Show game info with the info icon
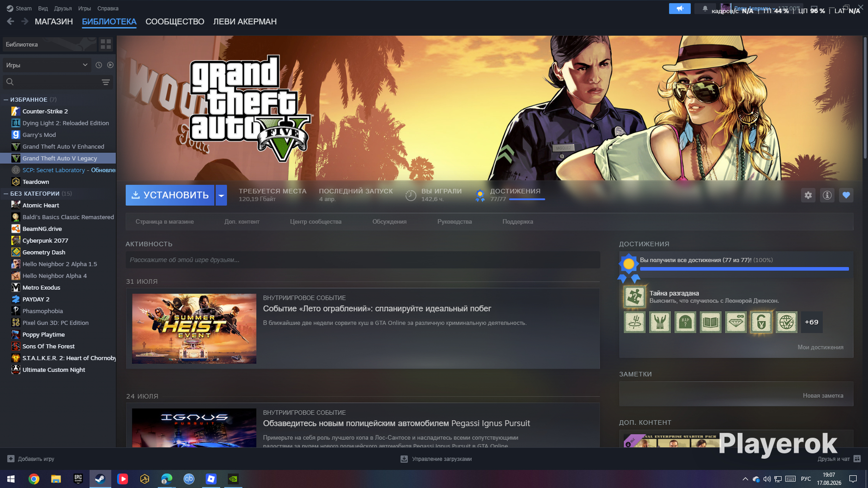The image size is (868, 488). pos(827,195)
